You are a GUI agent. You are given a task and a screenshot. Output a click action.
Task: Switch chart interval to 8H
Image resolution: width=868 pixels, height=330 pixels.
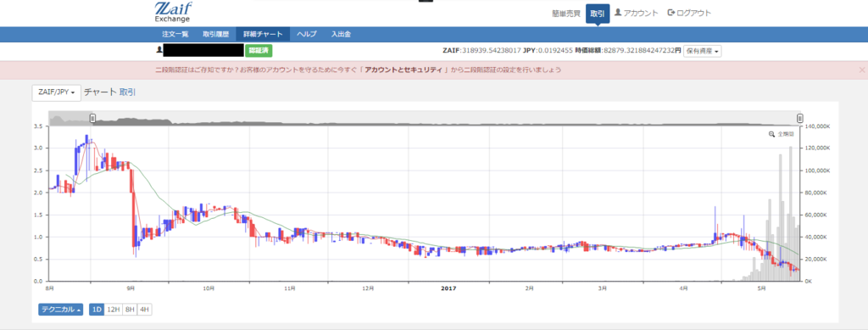coord(130,310)
